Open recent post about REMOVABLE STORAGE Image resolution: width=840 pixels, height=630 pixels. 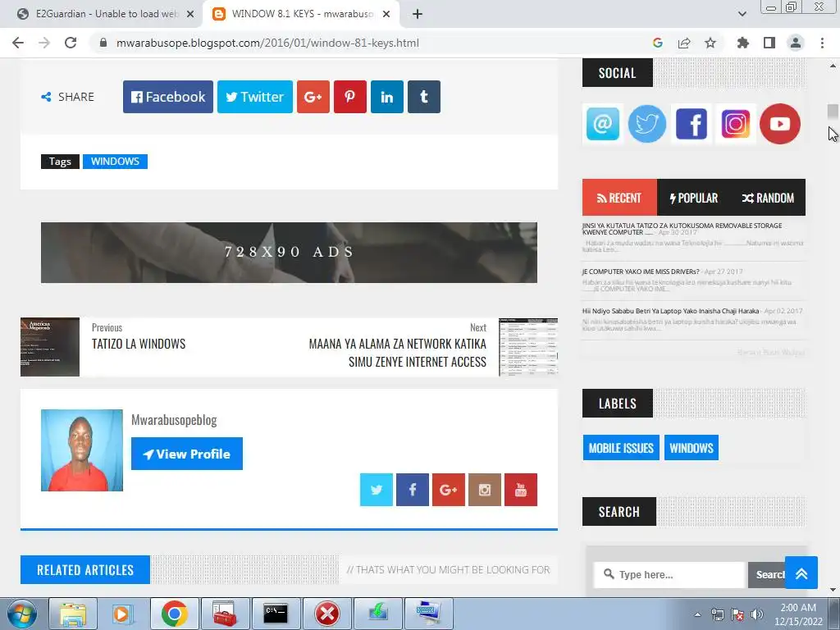(682, 229)
